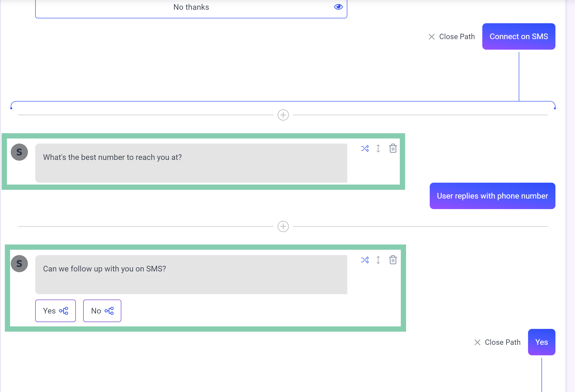The image size is (575, 392).
Task: Click reorder arrow on best number message
Action: 378,148
